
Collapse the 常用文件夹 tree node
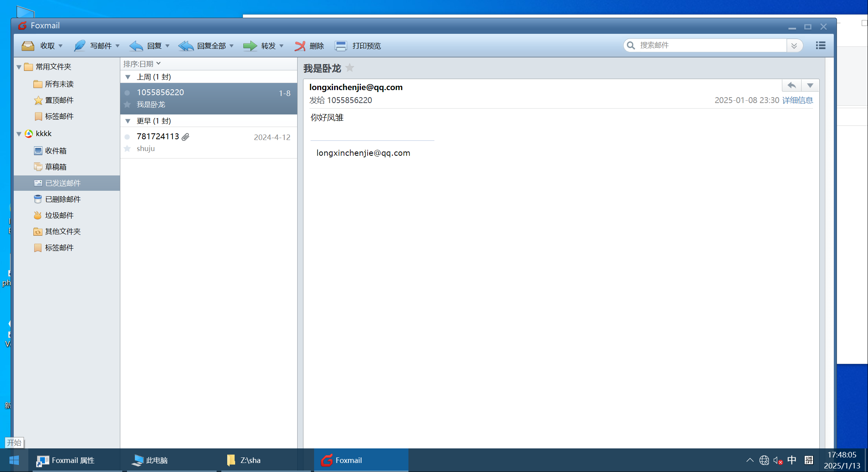click(x=19, y=67)
